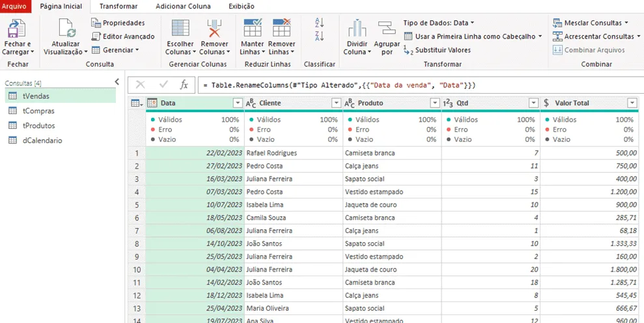Switch to the Exibição tab
This screenshot has height=323, width=644.
(x=241, y=6)
